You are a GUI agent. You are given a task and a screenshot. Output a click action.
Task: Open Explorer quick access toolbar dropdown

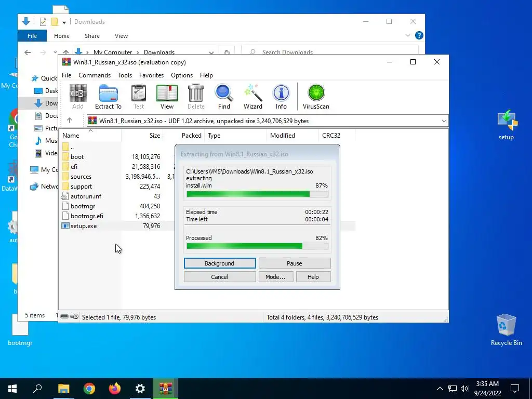pos(64,22)
